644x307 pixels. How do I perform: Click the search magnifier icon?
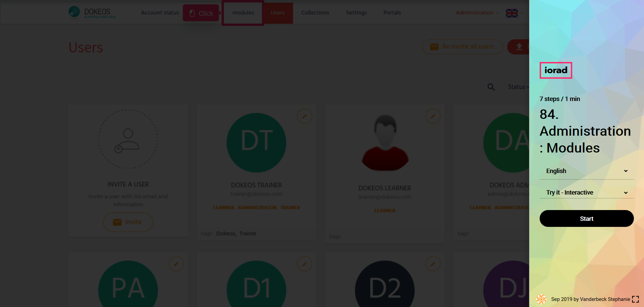tap(491, 87)
